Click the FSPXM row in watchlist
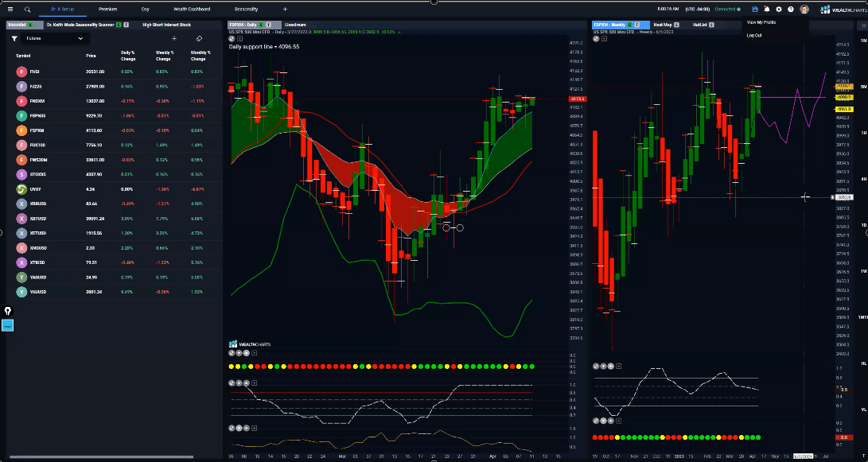Viewport: 868px width, 462px height. pyautogui.click(x=114, y=130)
